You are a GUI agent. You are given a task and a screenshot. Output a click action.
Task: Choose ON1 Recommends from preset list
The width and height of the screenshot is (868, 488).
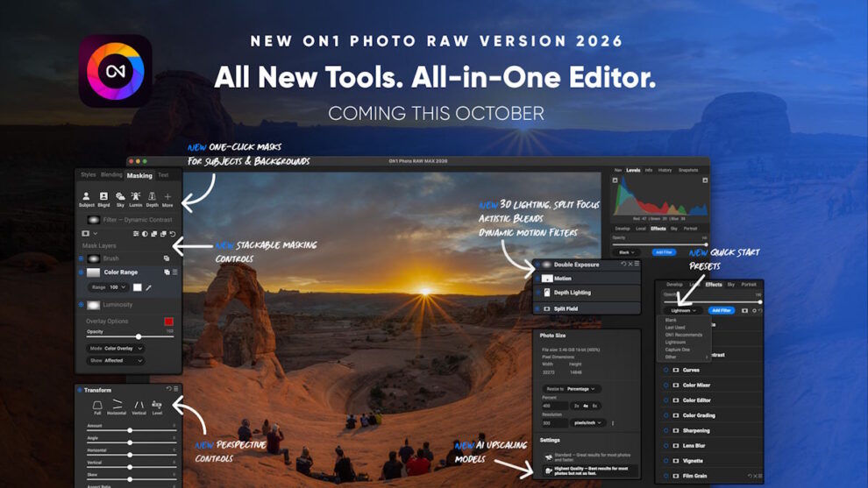point(683,335)
